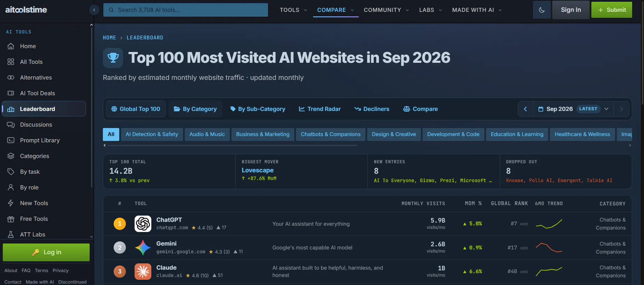644x285 pixels.
Task: Collapse the sidebar with the chevron button
Action: [x=94, y=10]
